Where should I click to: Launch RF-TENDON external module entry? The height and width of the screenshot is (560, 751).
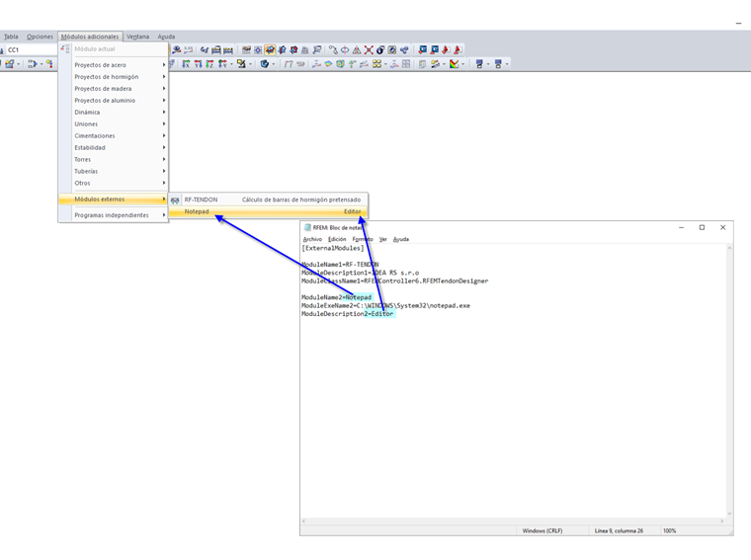(268, 200)
